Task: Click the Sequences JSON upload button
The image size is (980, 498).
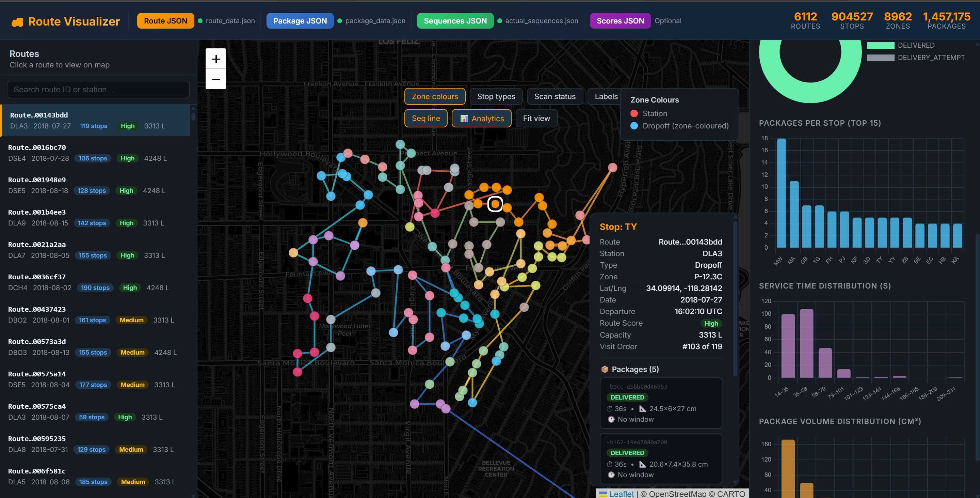Action: pos(455,21)
